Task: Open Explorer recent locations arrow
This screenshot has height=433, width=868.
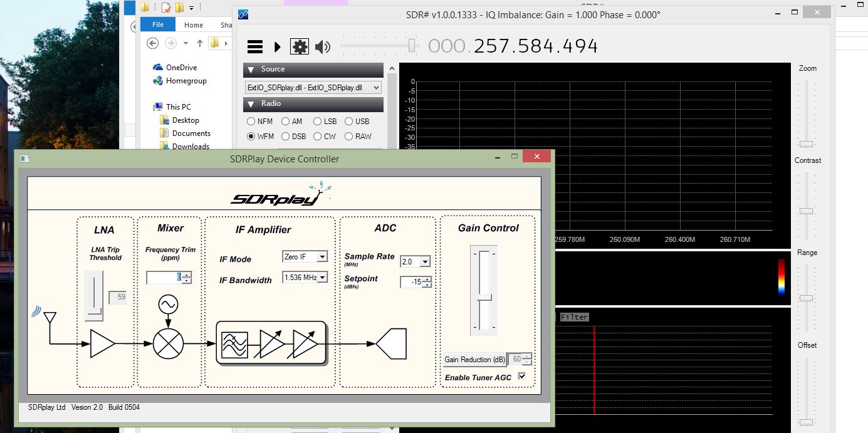Action: (x=186, y=43)
